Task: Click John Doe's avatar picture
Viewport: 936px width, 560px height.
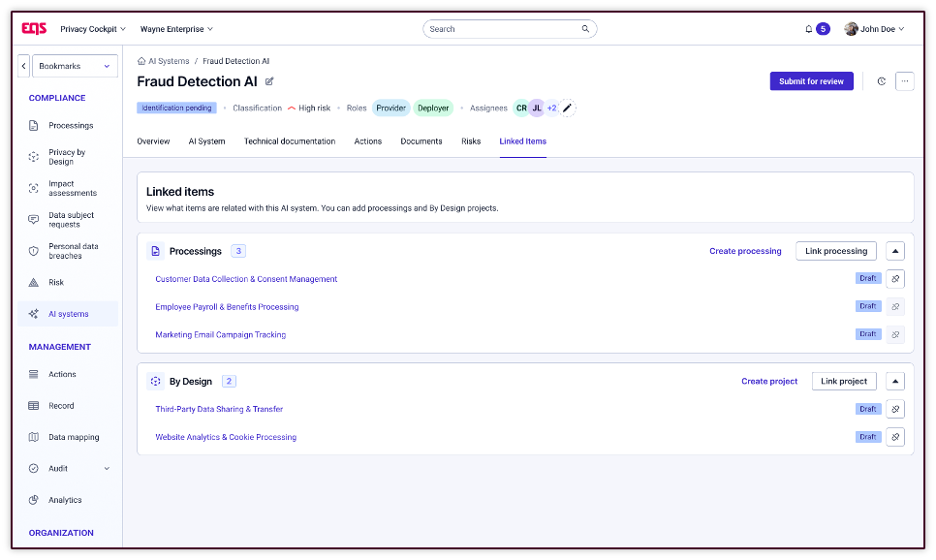Action: 851,29
